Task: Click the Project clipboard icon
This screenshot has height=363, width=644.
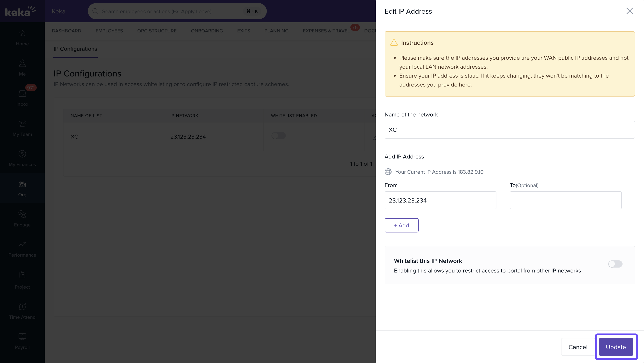Action: click(x=22, y=274)
